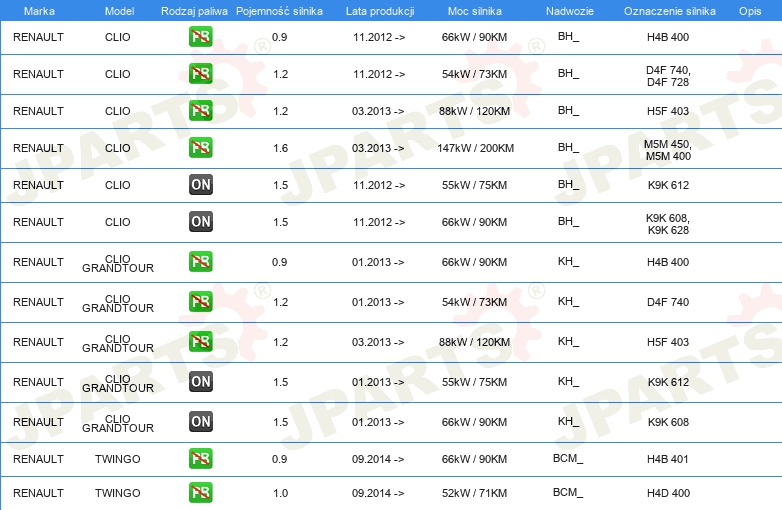Click the Pojemność silnika column header

[279, 11]
